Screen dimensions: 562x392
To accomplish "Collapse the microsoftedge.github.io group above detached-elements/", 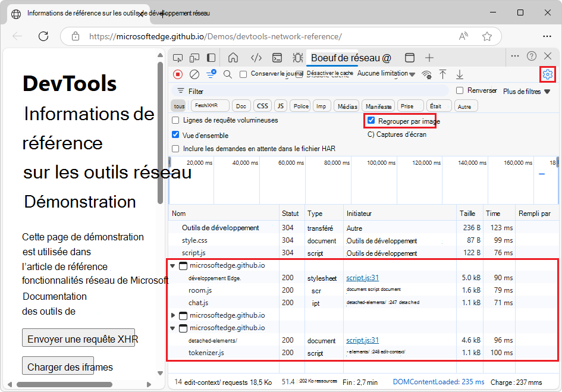I will [x=172, y=328].
